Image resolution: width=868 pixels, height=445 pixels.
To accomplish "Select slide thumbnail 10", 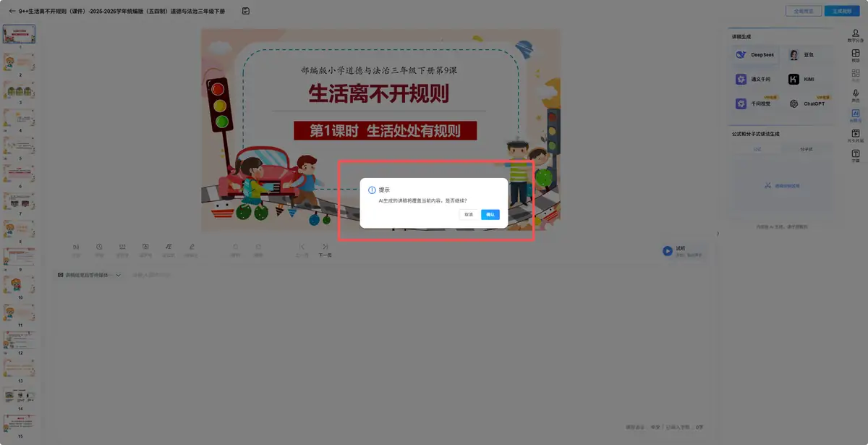I will [19, 285].
